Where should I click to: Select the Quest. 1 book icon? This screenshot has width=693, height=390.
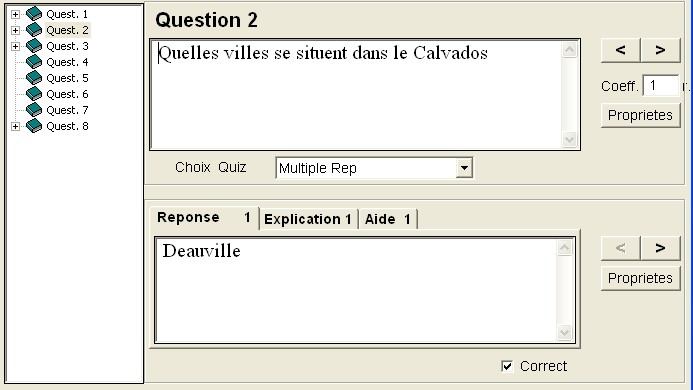point(34,14)
